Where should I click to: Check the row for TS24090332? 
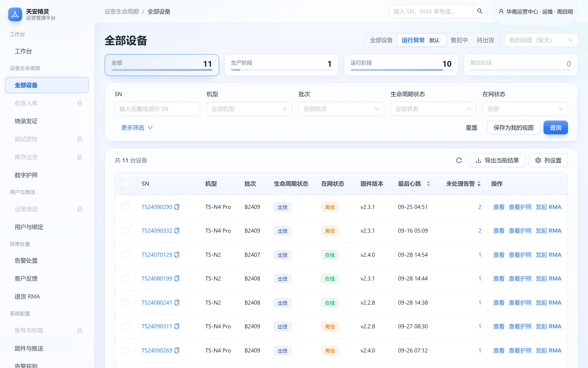click(x=125, y=230)
